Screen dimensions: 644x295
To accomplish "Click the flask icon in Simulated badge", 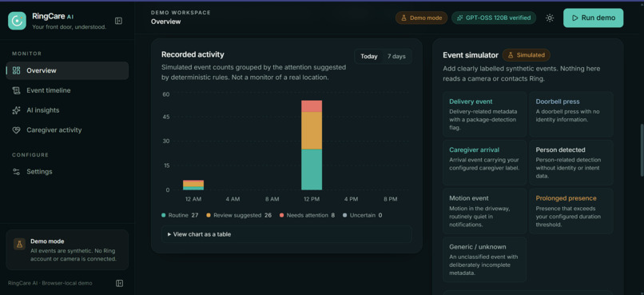I will [511, 55].
